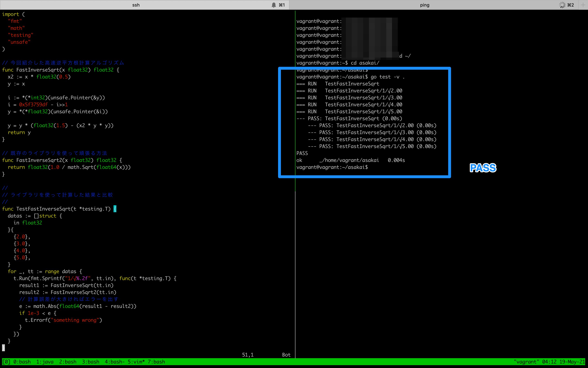Click the result2 := FastInverseSqrt2(tt.in) line
Image resolution: width=588 pixels, height=368 pixels.
point(68,292)
